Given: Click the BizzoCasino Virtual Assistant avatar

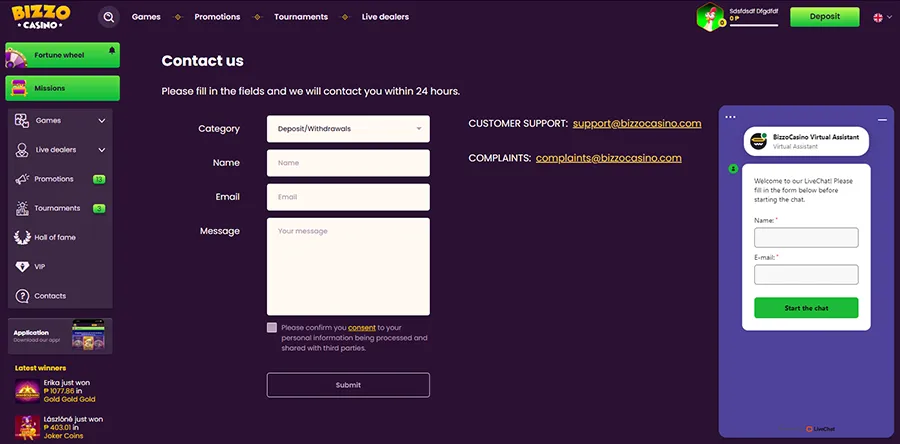Looking at the screenshot, I should point(758,141).
